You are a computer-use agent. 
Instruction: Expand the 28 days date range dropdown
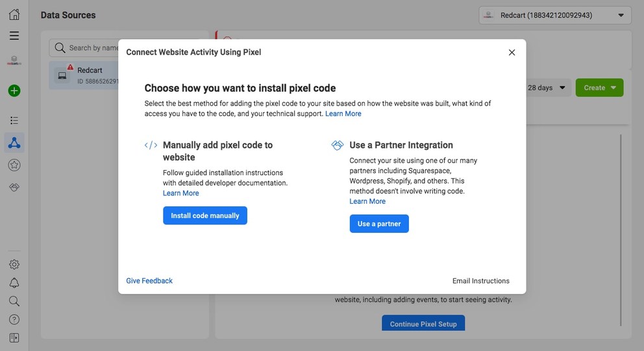point(547,88)
